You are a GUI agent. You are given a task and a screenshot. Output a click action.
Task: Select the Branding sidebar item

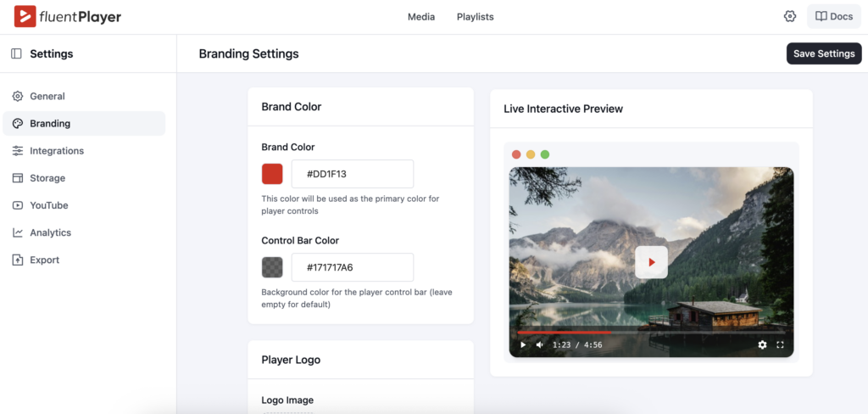84,124
